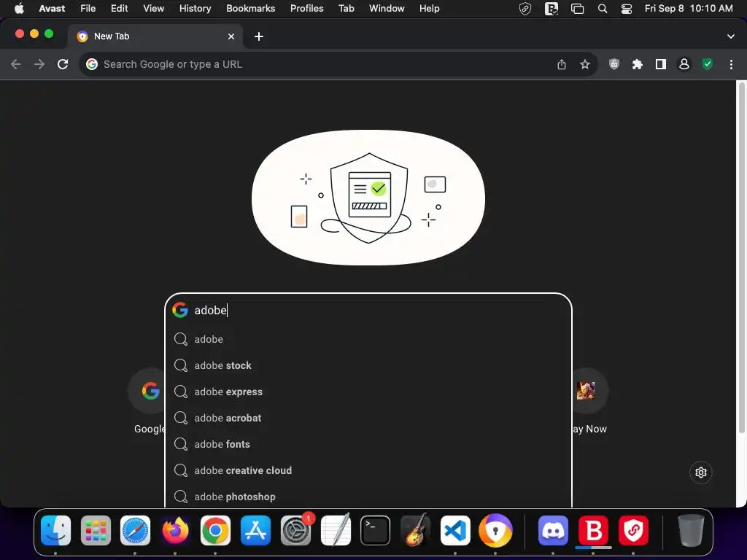Open the customize page gear icon
Screen dimensions: 747x560
[x=701, y=472]
